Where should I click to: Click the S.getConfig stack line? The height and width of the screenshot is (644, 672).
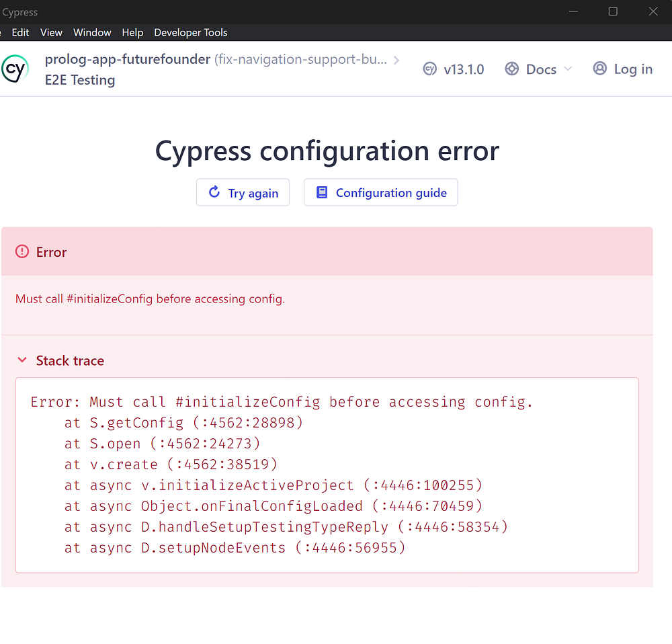point(184,423)
